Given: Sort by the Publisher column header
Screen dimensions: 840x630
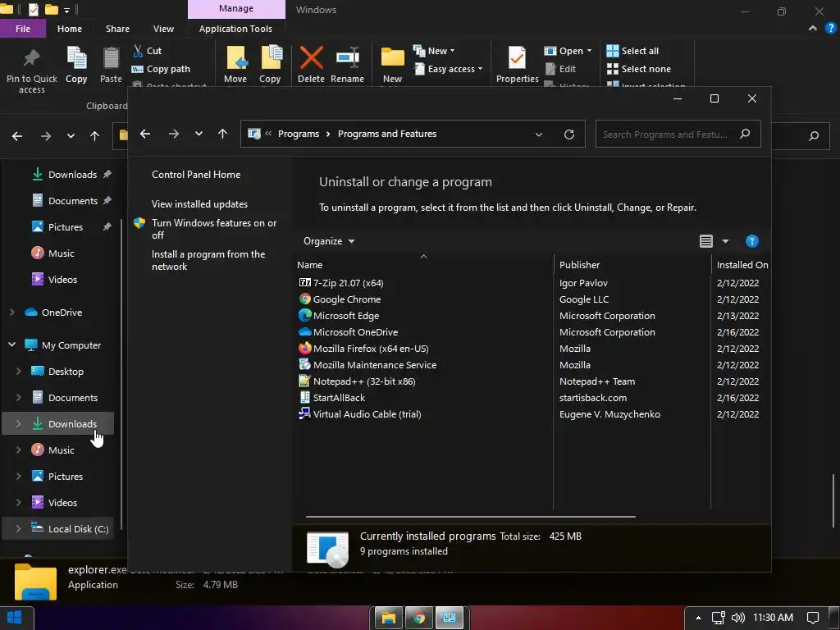Looking at the screenshot, I should coord(632,265).
